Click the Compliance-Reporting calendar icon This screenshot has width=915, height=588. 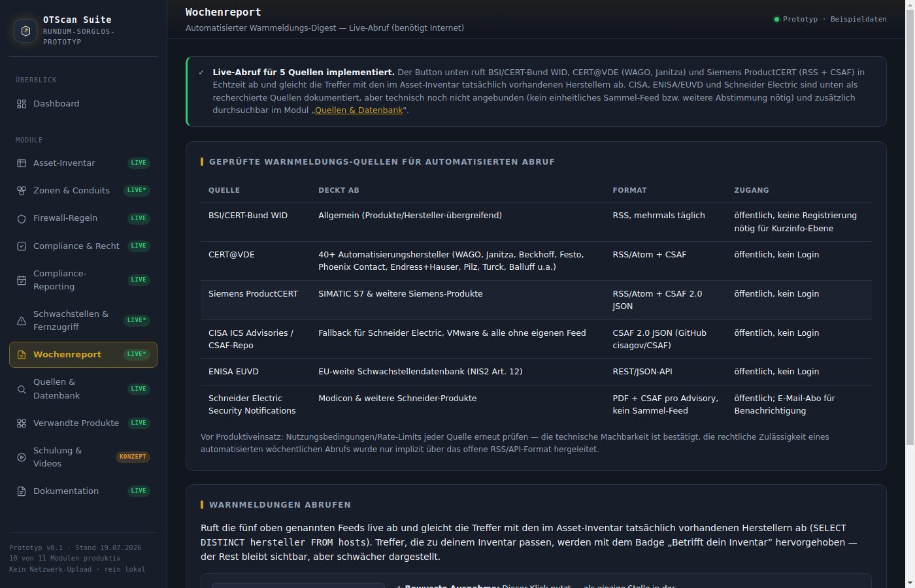point(22,280)
